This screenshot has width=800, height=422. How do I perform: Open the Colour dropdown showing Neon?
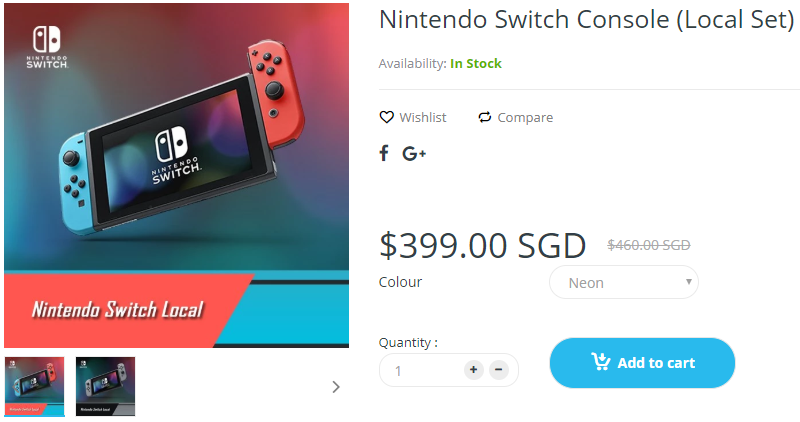pos(624,282)
